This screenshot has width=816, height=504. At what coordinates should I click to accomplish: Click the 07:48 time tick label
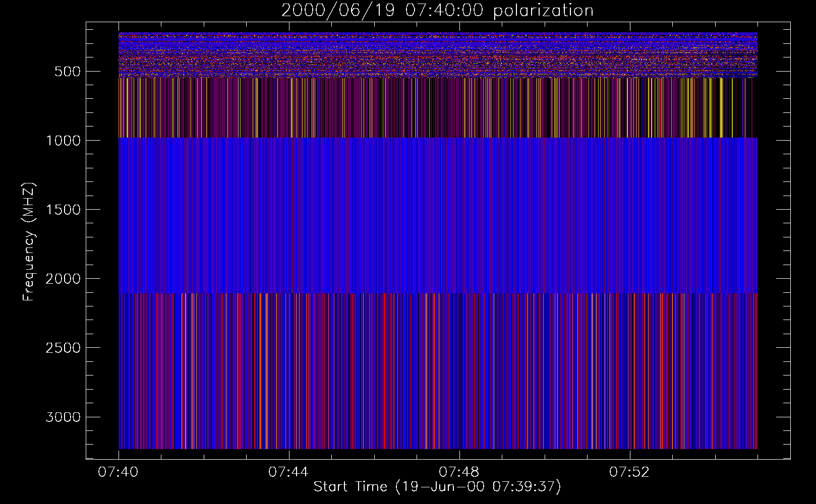(x=459, y=472)
